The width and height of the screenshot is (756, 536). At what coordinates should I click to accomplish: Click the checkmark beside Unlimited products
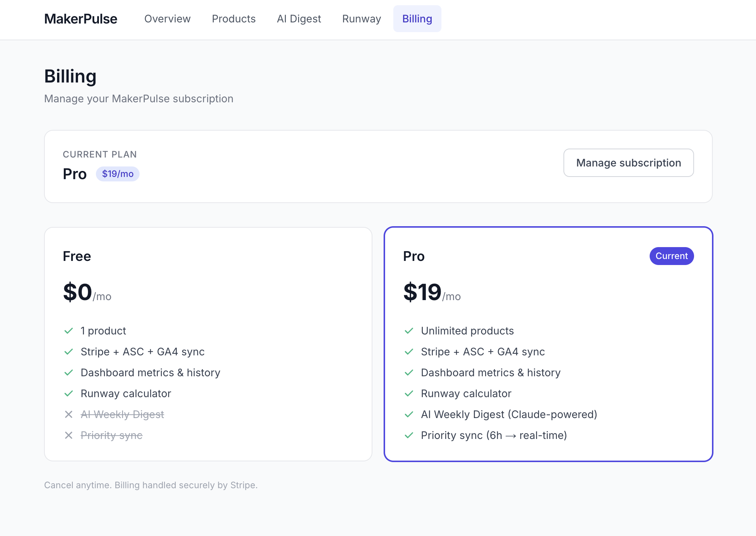[x=409, y=331]
